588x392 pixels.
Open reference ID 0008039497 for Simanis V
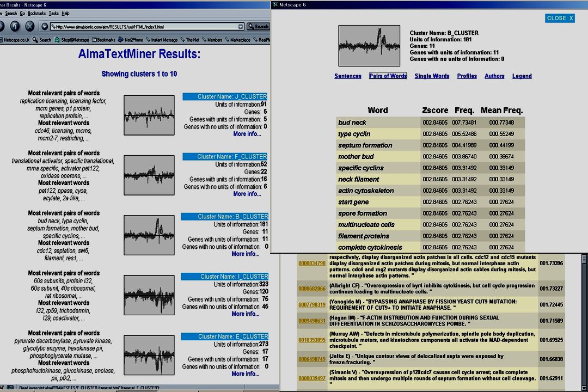click(x=312, y=378)
